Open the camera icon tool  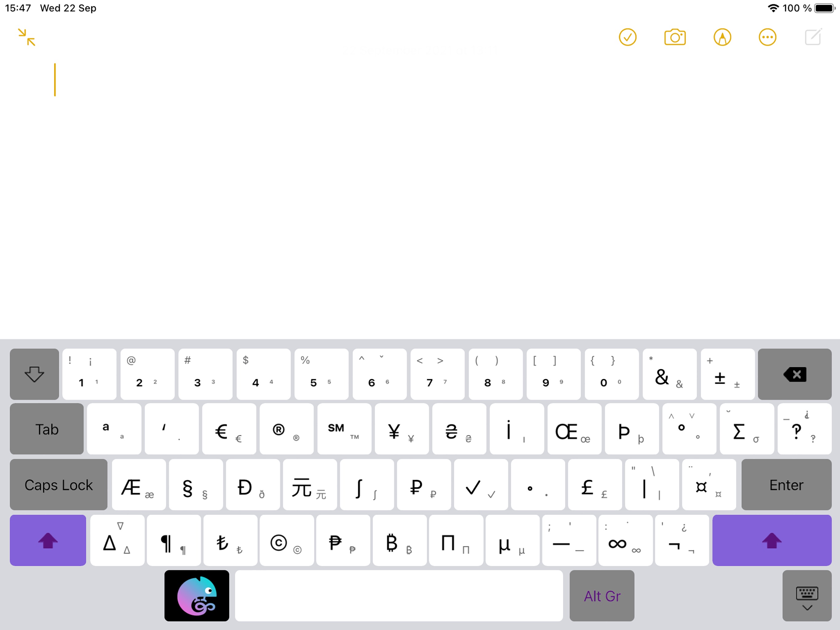click(x=675, y=36)
